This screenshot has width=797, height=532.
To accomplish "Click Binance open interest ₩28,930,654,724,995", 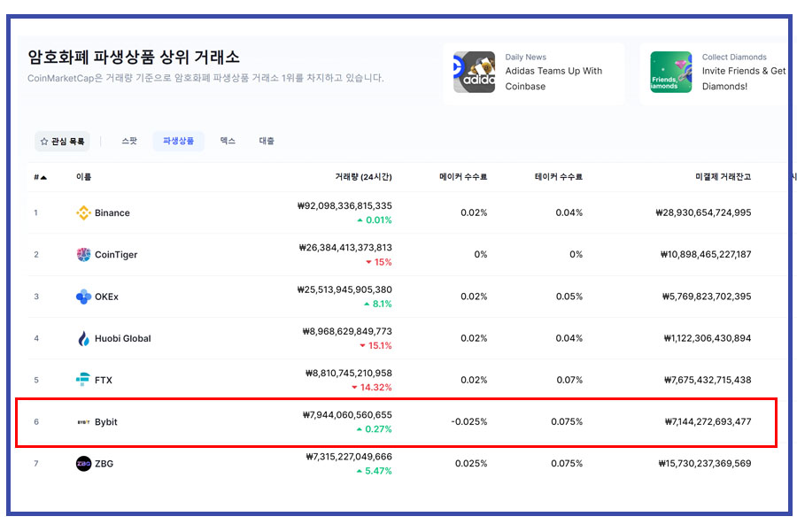I will click(x=703, y=213).
